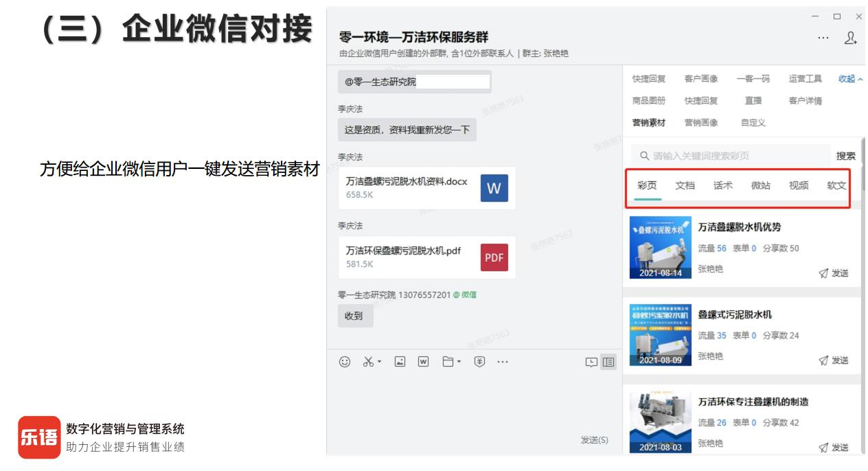868x471 pixels.
Task: Click the W document icon in toolbar
Action: (423, 362)
